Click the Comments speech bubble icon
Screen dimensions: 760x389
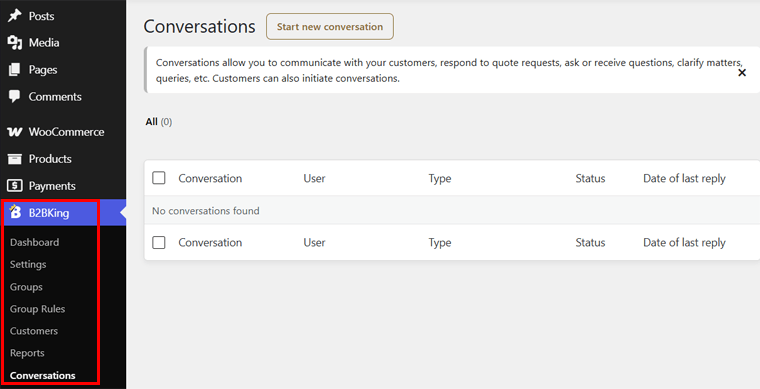(x=15, y=96)
